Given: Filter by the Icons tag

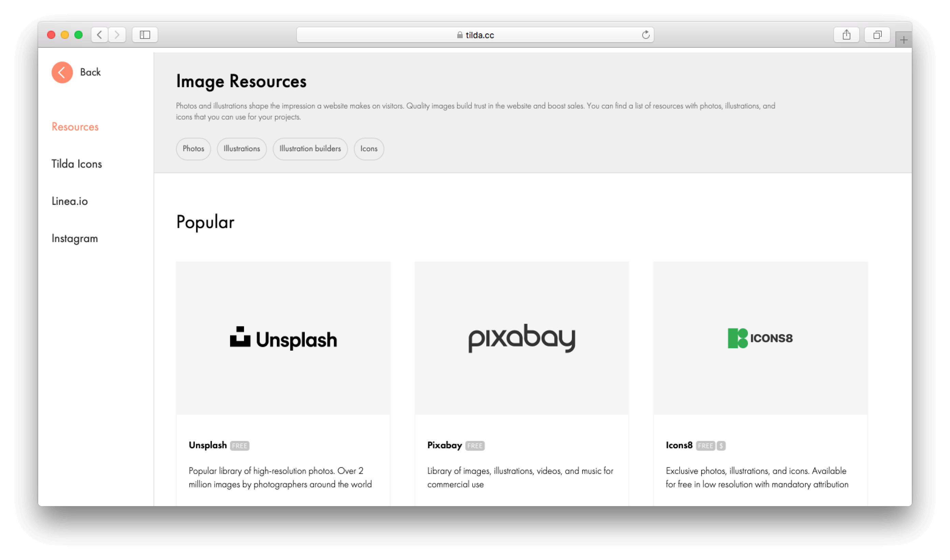Looking at the screenshot, I should 369,149.
